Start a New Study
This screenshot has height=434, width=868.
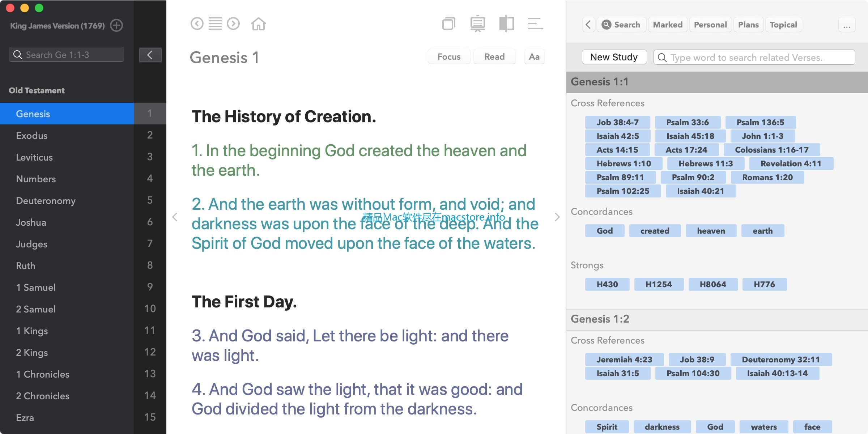[614, 57]
